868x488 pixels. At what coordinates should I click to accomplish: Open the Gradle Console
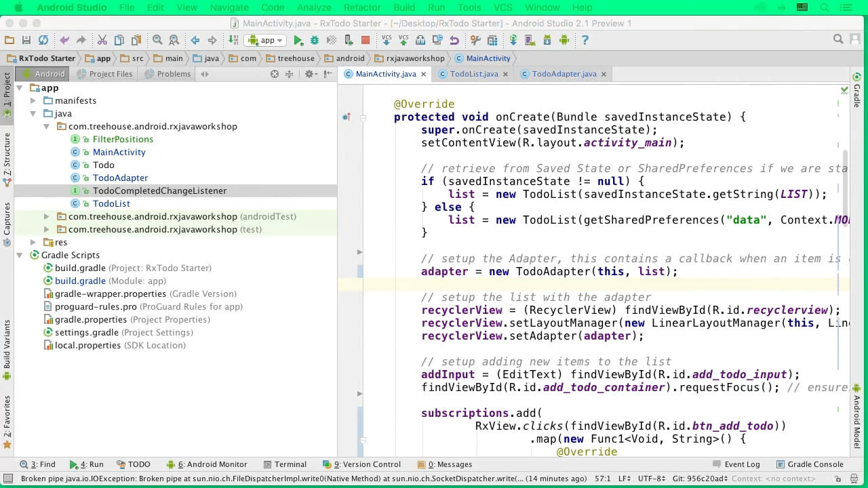coord(810,464)
